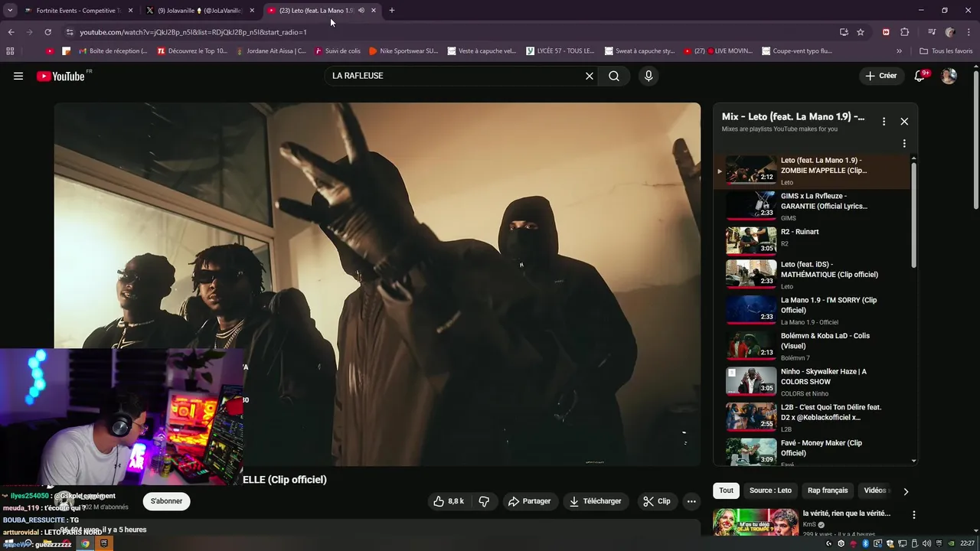This screenshot has height=551, width=980.
Task: Open the Chrome three-dot menu
Action: point(969,32)
